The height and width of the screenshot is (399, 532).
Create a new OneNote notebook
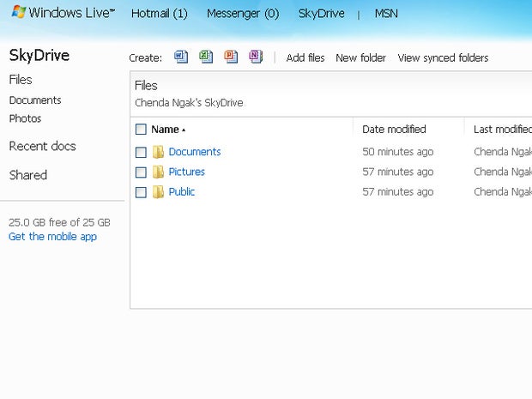(x=256, y=57)
